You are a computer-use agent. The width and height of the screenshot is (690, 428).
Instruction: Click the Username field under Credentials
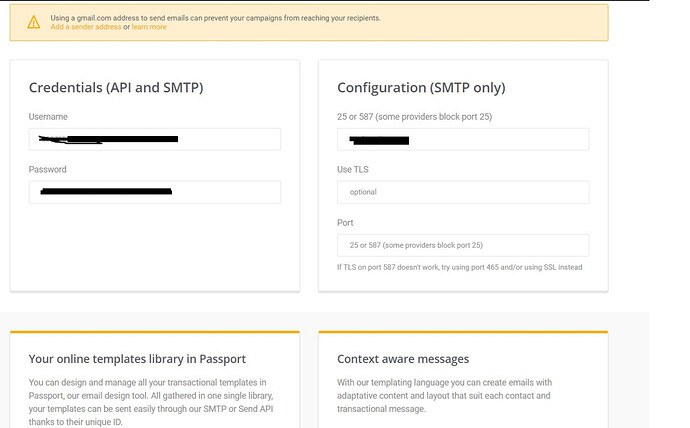(154, 139)
